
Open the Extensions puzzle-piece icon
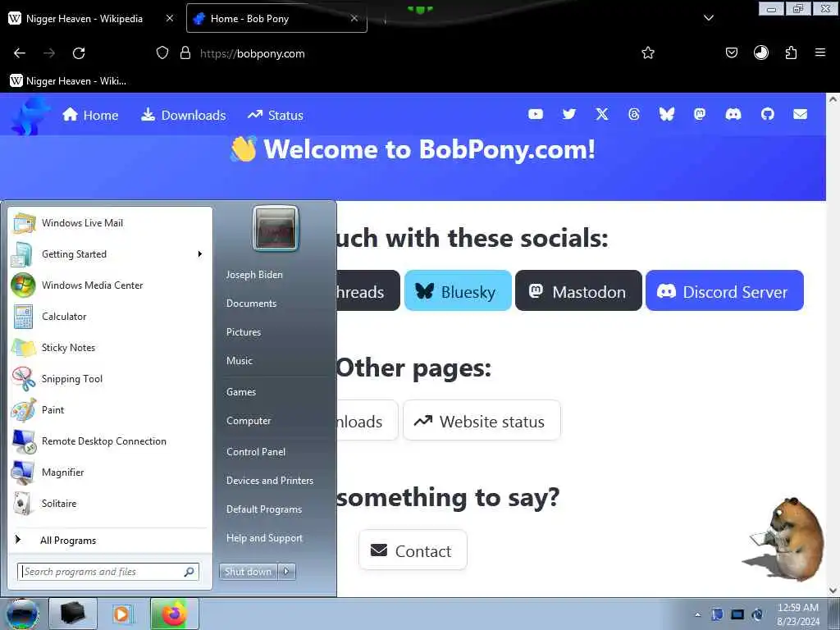pos(791,52)
